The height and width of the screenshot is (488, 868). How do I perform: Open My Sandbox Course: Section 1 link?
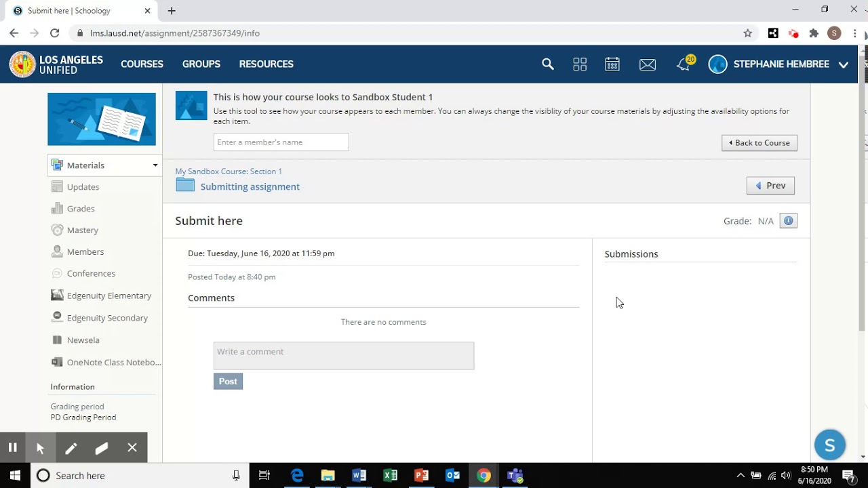(x=229, y=171)
